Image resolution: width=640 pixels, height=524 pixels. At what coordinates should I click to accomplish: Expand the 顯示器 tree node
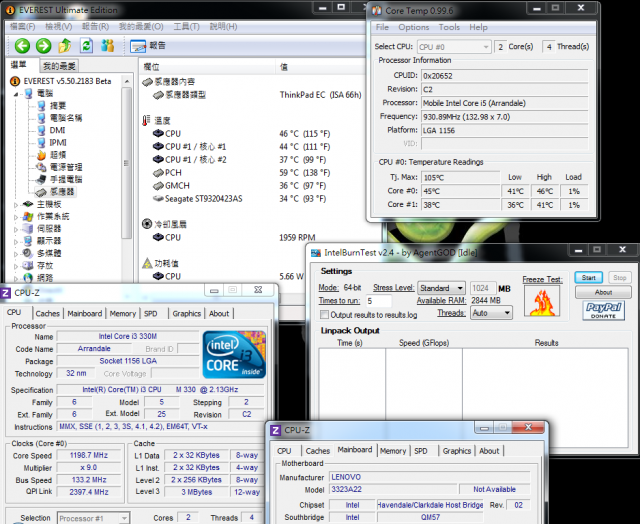16,242
